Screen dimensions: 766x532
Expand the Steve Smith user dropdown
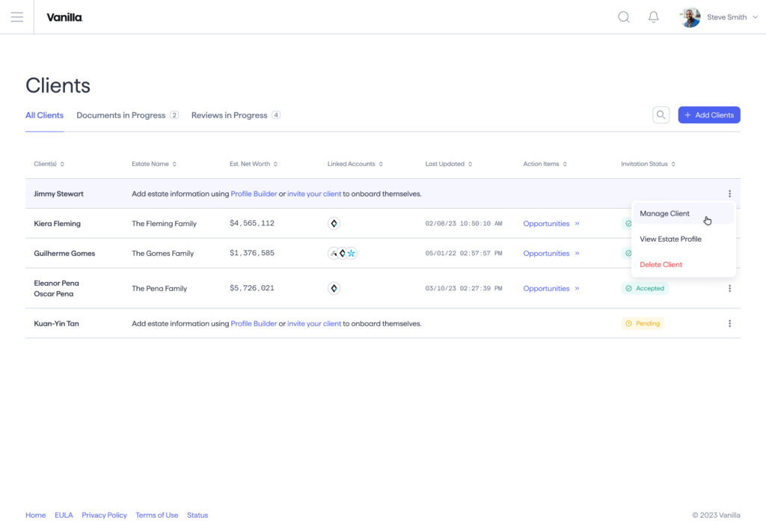coord(755,17)
